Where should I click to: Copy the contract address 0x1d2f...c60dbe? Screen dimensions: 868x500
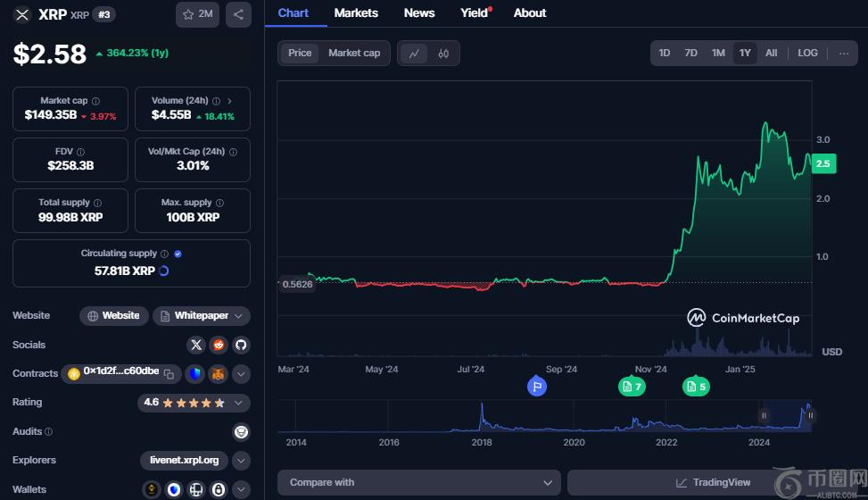169,373
